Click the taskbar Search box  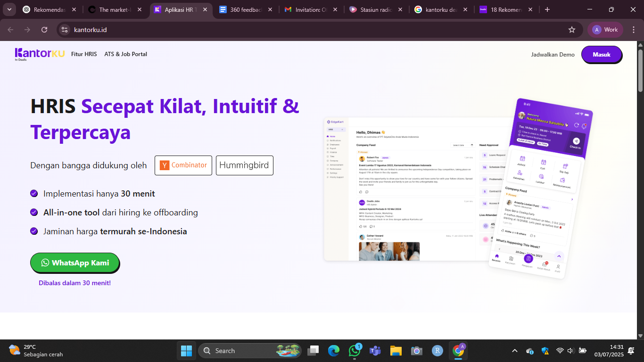pyautogui.click(x=250, y=351)
